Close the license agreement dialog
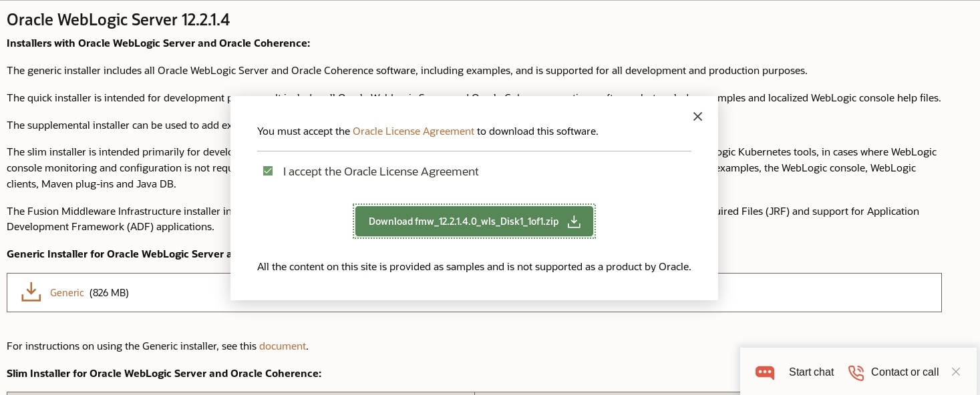 [x=697, y=117]
